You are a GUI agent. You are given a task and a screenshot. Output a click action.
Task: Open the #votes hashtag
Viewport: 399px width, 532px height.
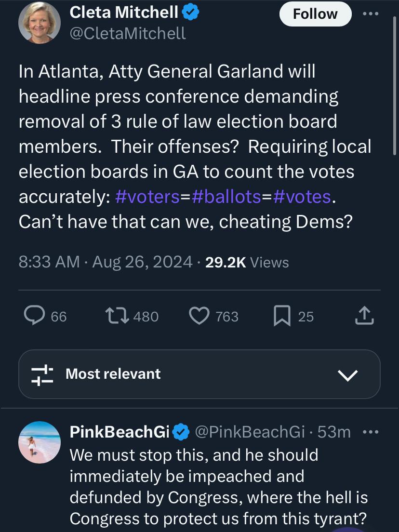pyautogui.click(x=302, y=197)
